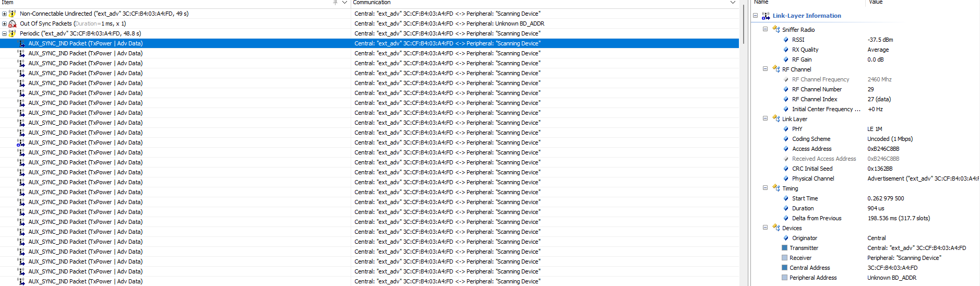
Task: Click the Timing group icon
Action: (x=776, y=188)
